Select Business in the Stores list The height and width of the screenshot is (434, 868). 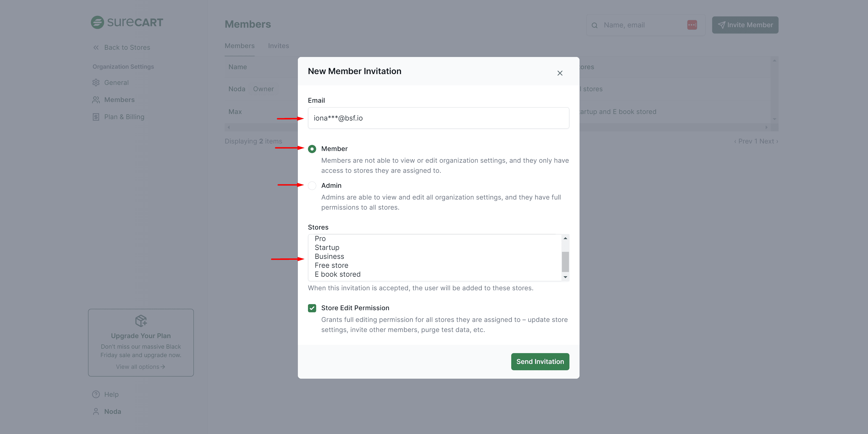click(x=329, y=257)
